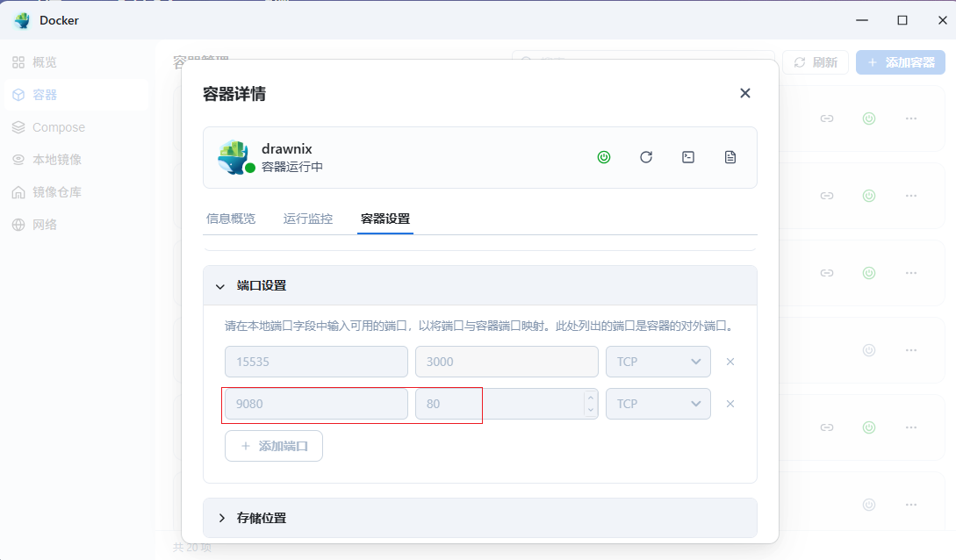This screenshot has height=560, width=956.
Task: Open the TCP dropdown in the 15535 row
Action: click(658, 362)
